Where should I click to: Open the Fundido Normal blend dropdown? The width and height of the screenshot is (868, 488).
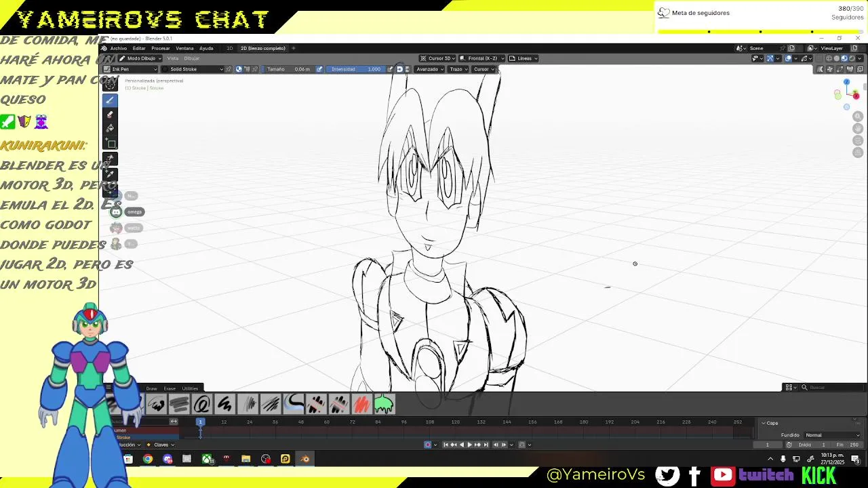pyautogui.click(x=832, y=435)
